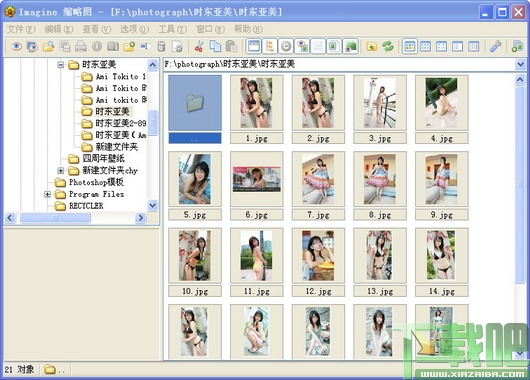Click the tree horizontal scroll right arrow
This screenshot has width=530, height=380.
coord(141,218)
